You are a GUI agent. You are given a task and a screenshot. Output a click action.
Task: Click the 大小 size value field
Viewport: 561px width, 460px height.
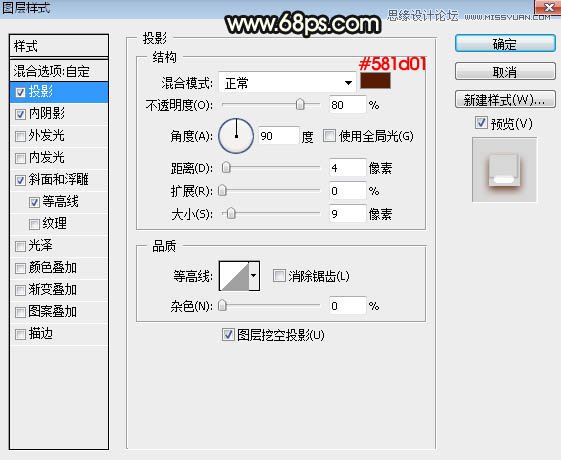tap(347, 214)
